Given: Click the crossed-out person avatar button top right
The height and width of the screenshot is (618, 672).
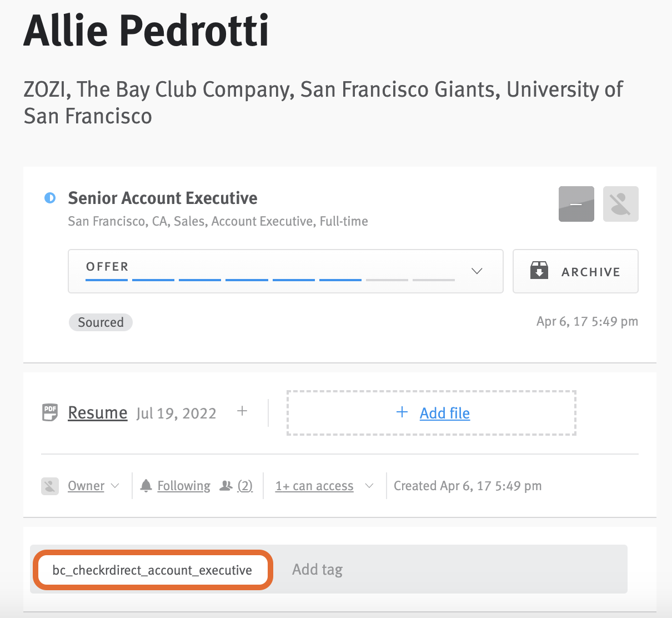Looking at the screenshot, I should pos(620,204).
